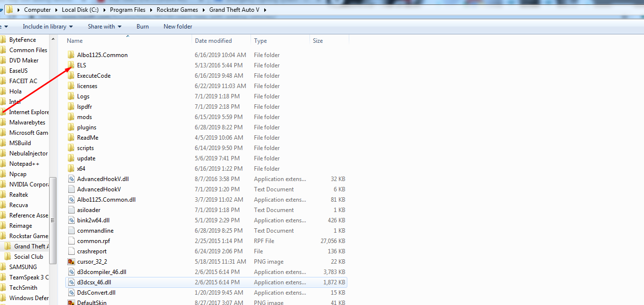Click the bink2w64.dll file icon

71,220
